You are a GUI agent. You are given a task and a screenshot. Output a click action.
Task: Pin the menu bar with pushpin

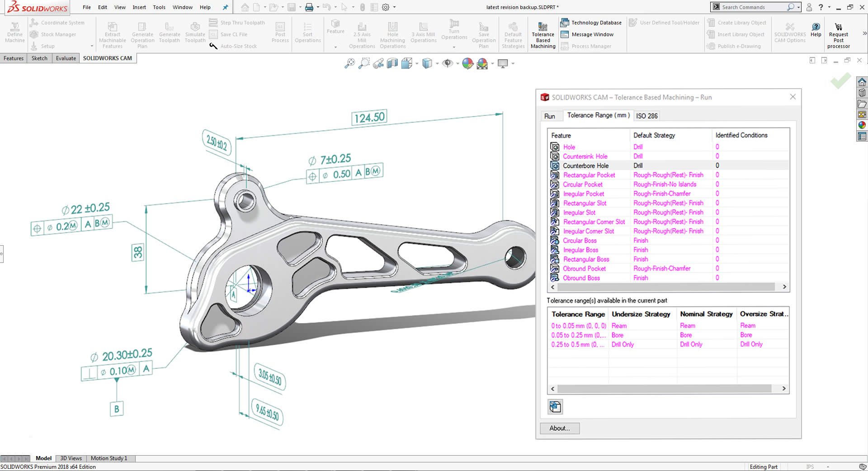point(225,7)
